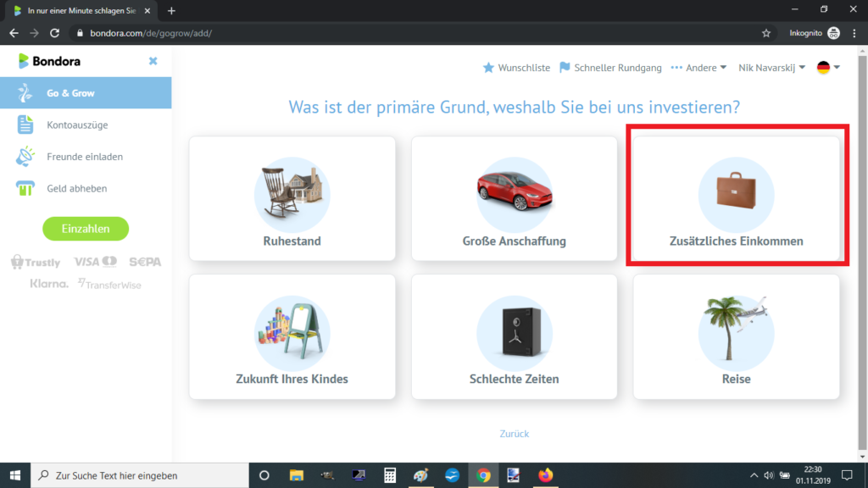Open the Chrome three-dot menu
This screenshot has width=868, height=488.
pyautogui.click(x=854, y=33)
